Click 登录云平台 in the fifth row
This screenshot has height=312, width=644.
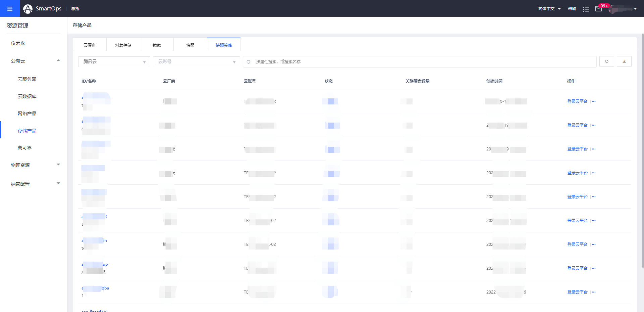[577, 197]
